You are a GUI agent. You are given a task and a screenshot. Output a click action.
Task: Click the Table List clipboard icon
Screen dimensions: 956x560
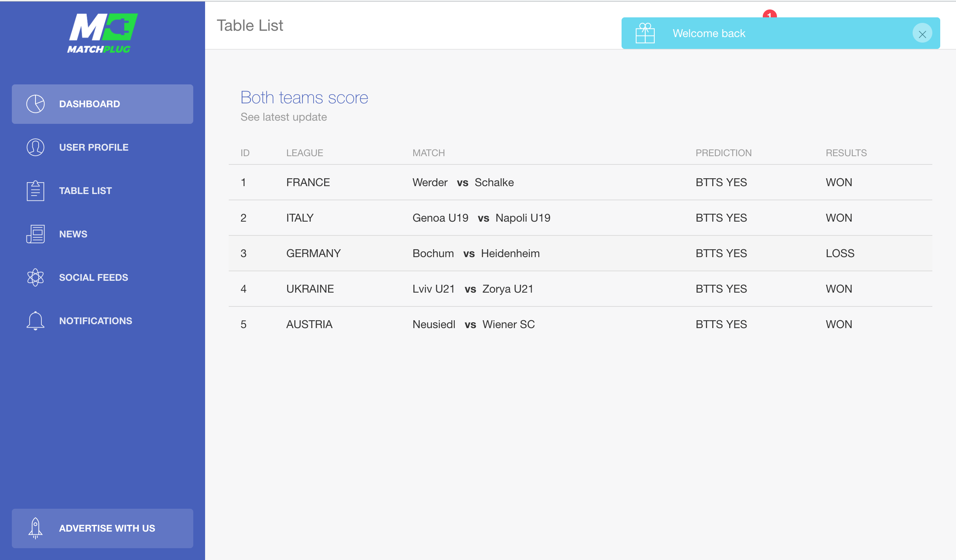coord(35,191)
